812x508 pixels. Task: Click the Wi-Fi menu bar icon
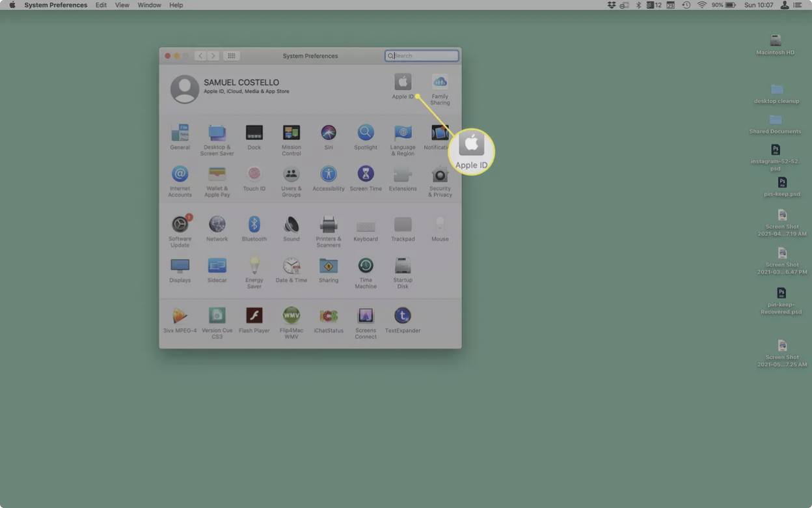[701, 5]
